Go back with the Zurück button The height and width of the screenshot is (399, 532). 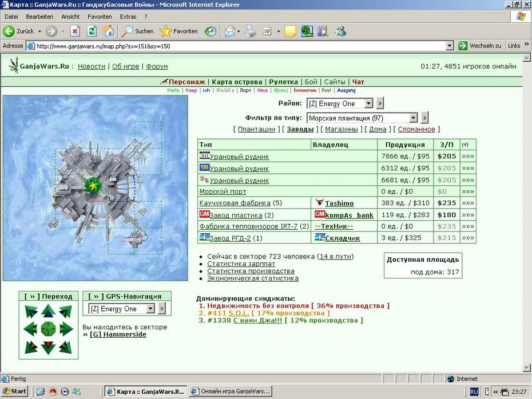(x=19, y=31)
